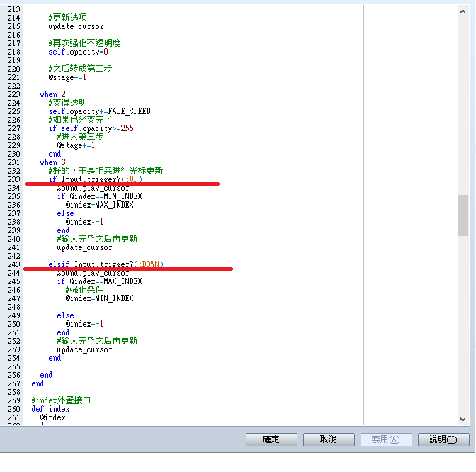The height and width of the screenshot is (472, 476).
Task: Click the line '@stage+=1' on line 229
Action: pos(76,145)
